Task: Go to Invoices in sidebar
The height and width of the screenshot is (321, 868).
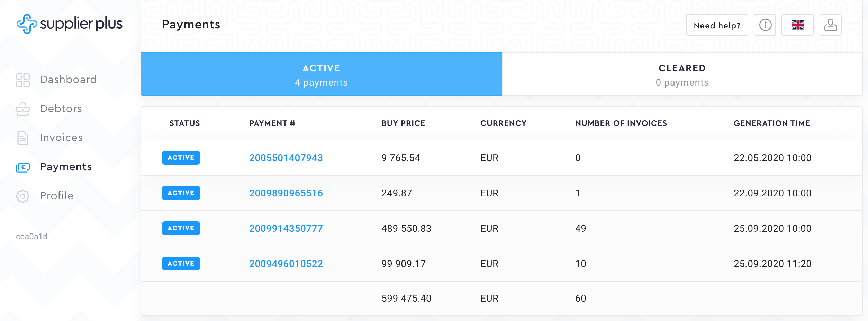Action: 61,138
